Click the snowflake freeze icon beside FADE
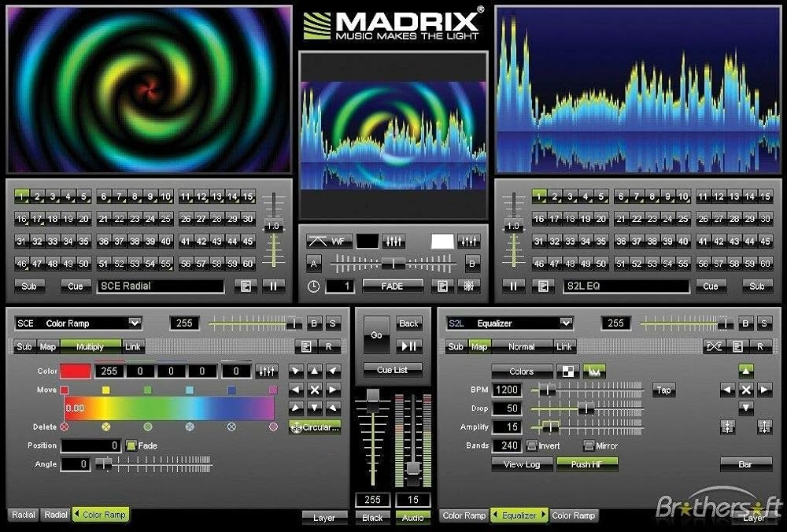Screen dimensions: 787x532 pos(469,286)
